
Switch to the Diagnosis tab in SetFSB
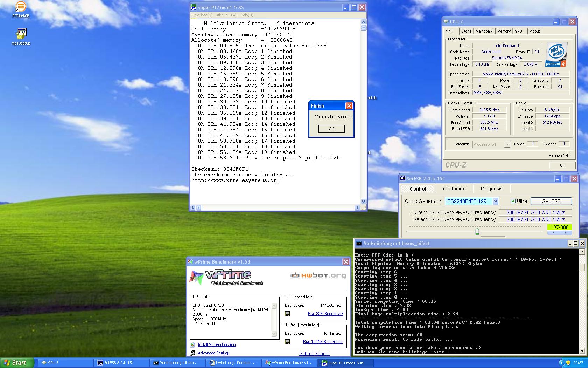pos(491,189)
